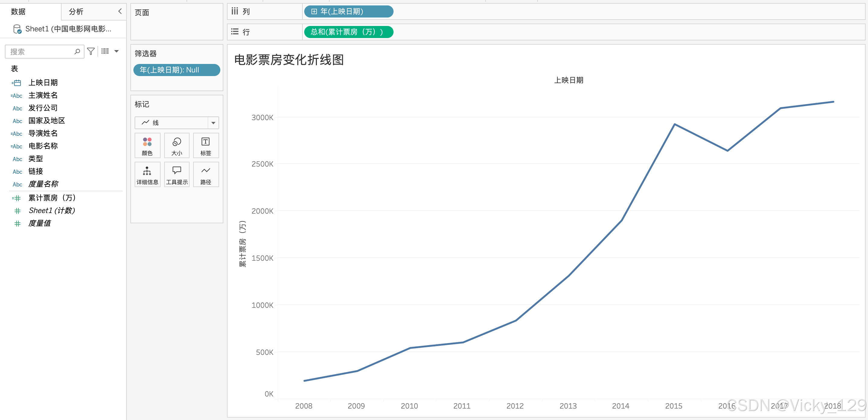868x420 pixels.
Task: Click the 年(上映日期): Null filter pill
Action: pyautogui.click(x=176, y=70)
